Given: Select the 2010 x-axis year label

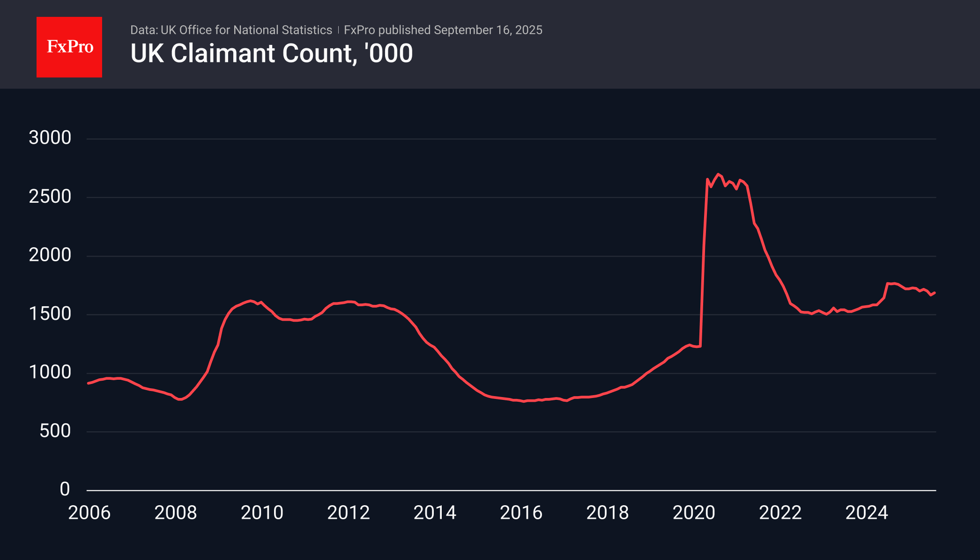Looking at the screenshot, I should pyautogui.click(x=262, y=513).
